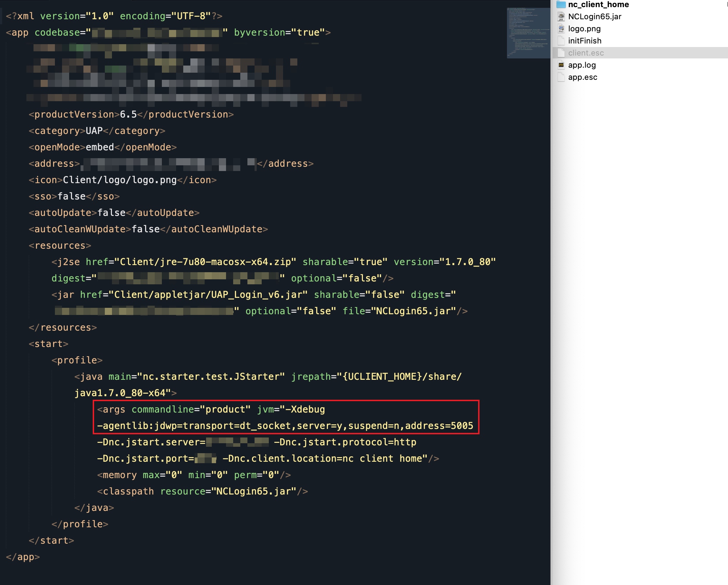Click the NCLogin65.jar file icon

coord(561,16)
